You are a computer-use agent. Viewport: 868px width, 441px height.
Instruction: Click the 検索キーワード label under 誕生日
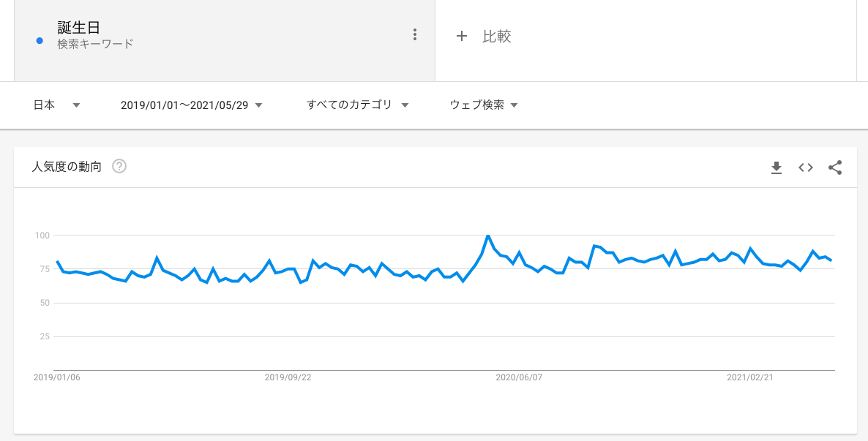click(x=95, y=44)
